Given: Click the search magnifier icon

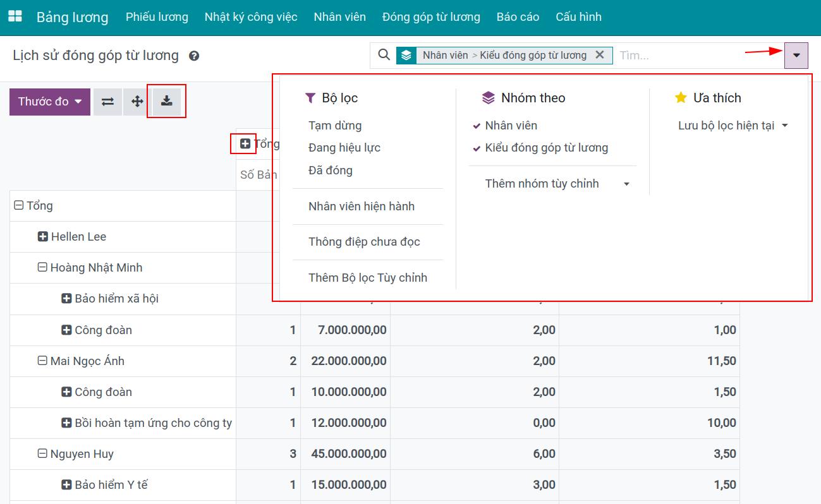Looking at the screenshot, I should tap(384, 55).
